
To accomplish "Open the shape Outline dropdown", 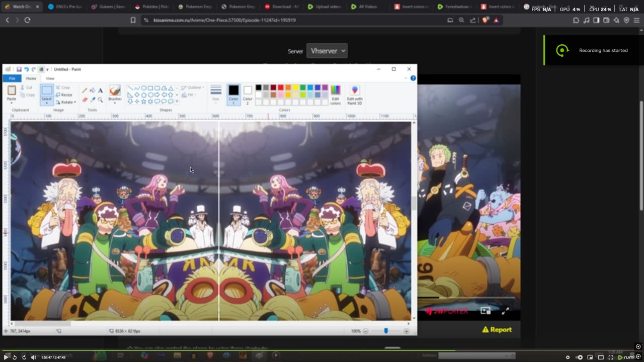I will click(x=192, y=87).
